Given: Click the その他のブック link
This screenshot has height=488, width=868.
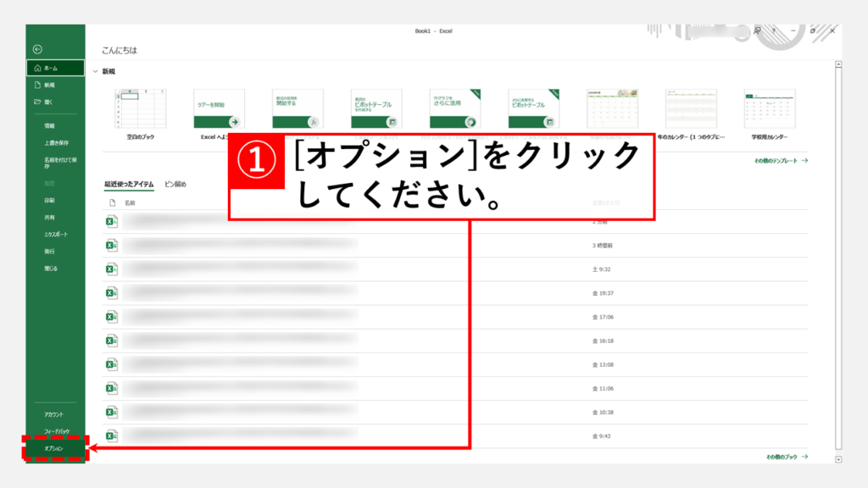Looking at the screenshot, I should pyautogui.click(x=786, y=457).
